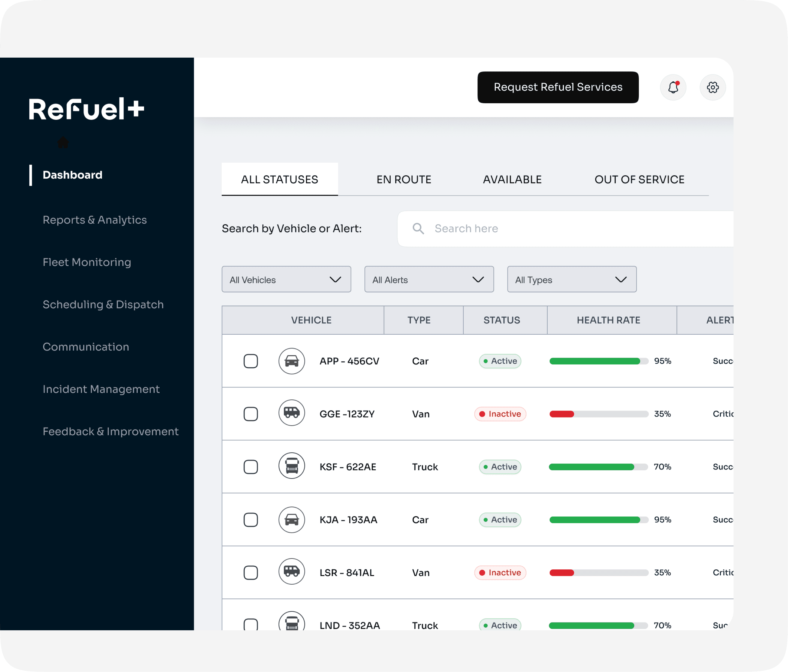788x672 pixels.
Task: Select the checkbox for GGE -123ZY
Action: pyautogui.click(x=251, y=414)
